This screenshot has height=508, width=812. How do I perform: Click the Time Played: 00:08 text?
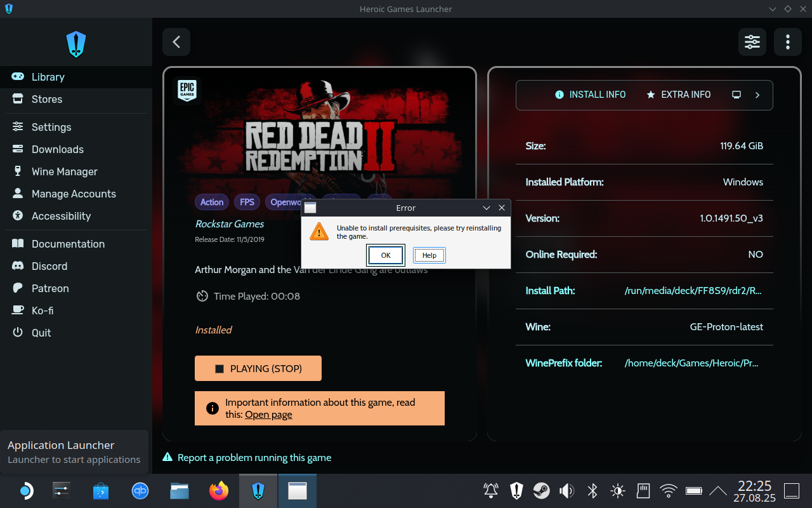[x=257, y=296]
